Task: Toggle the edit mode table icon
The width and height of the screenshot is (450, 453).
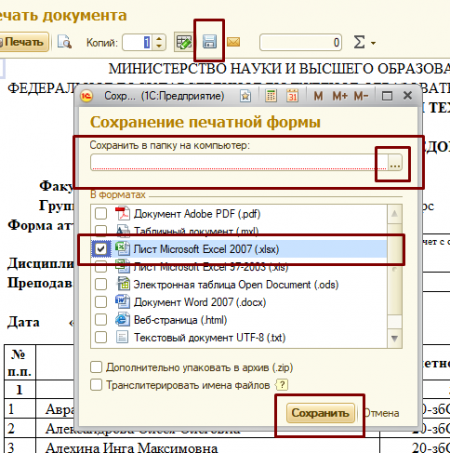Action: point(184,42)
